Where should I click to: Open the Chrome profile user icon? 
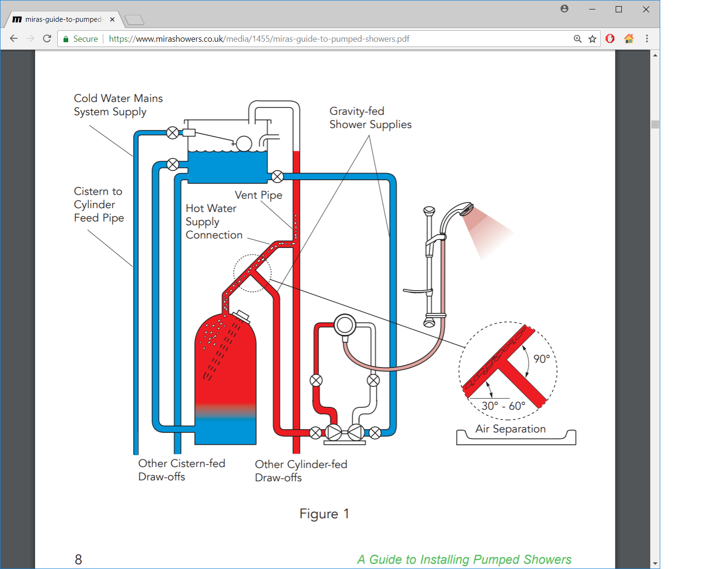pyautogui.click(x=564, y=9)
